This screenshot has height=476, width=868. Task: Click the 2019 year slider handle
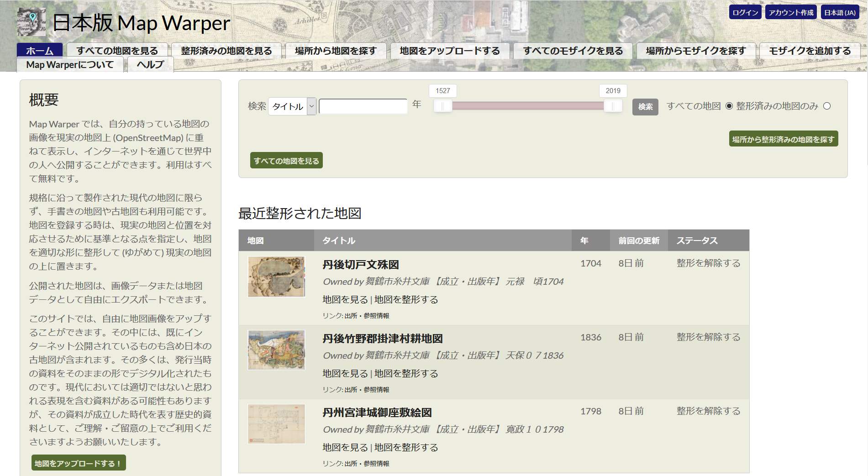pyautogui.click(x=613, y=106)
